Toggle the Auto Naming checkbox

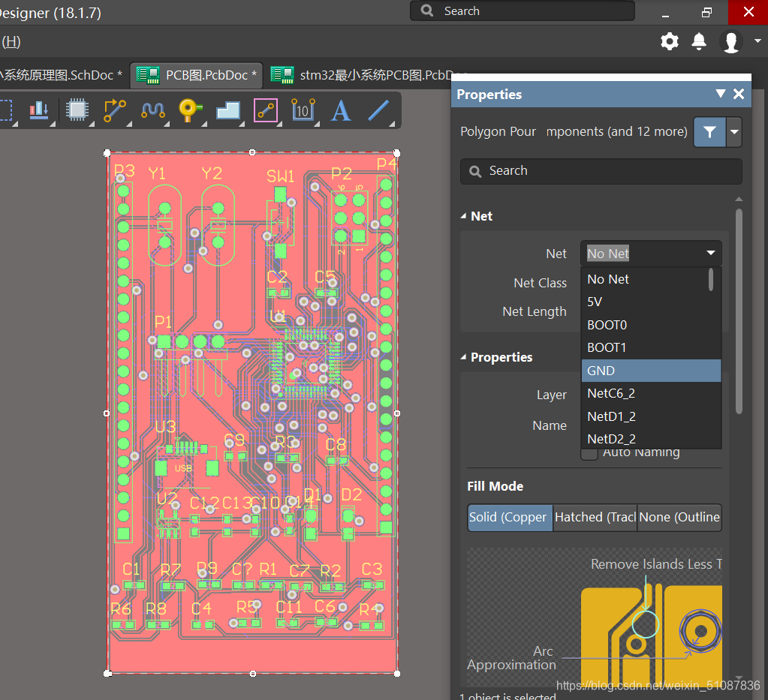pos(590,452)
